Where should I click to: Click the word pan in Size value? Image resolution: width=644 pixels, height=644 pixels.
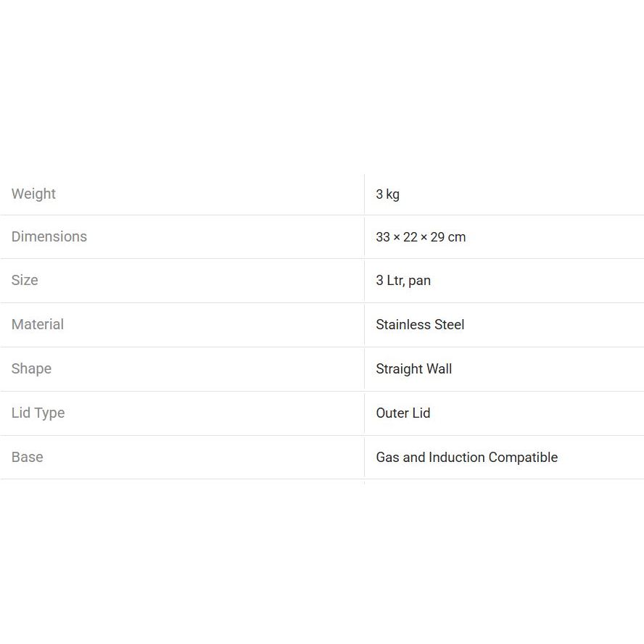[x=419, y=281]
